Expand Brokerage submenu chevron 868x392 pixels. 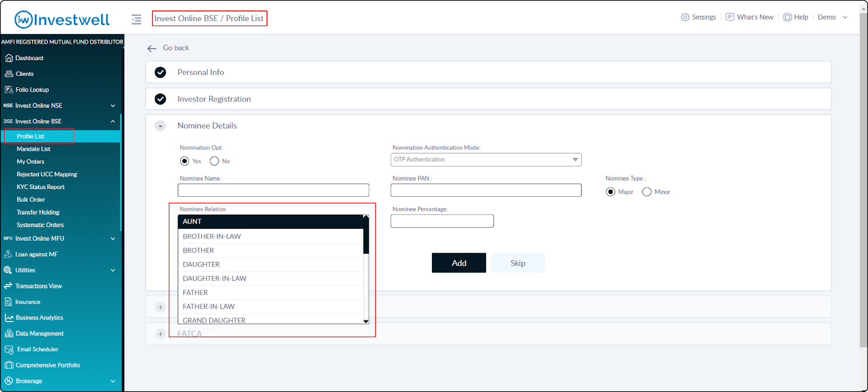point(113,381)
